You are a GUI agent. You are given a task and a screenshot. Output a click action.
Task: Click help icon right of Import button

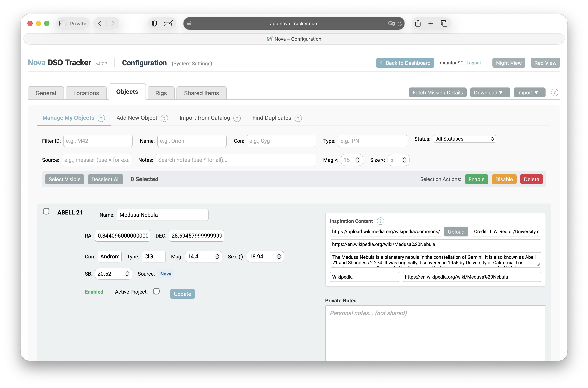click(x=554, y=93)
